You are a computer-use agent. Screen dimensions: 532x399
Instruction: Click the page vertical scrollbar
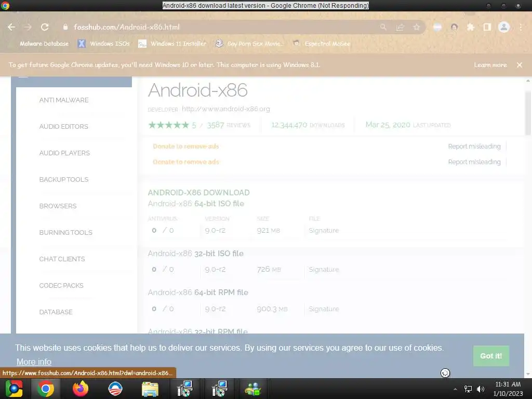(x=528, y=114)
